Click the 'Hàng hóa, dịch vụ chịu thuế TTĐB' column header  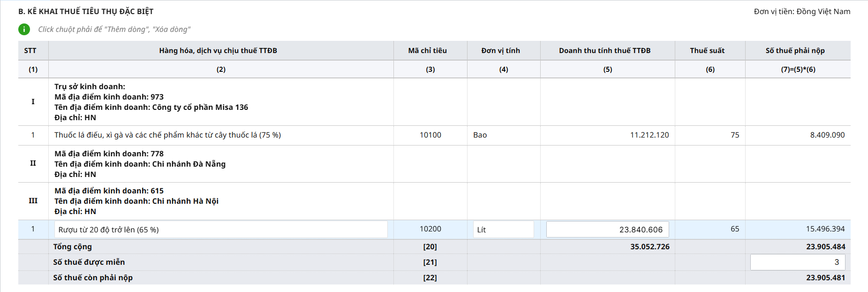tap(218, 51)
